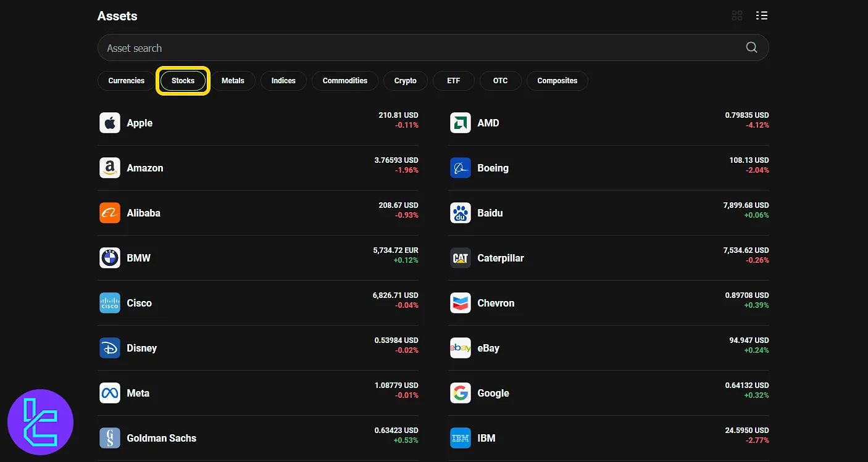Click Cisco price 6,826.71 USD
This screenshot has height=462, width=868.
tap(396, 295)
